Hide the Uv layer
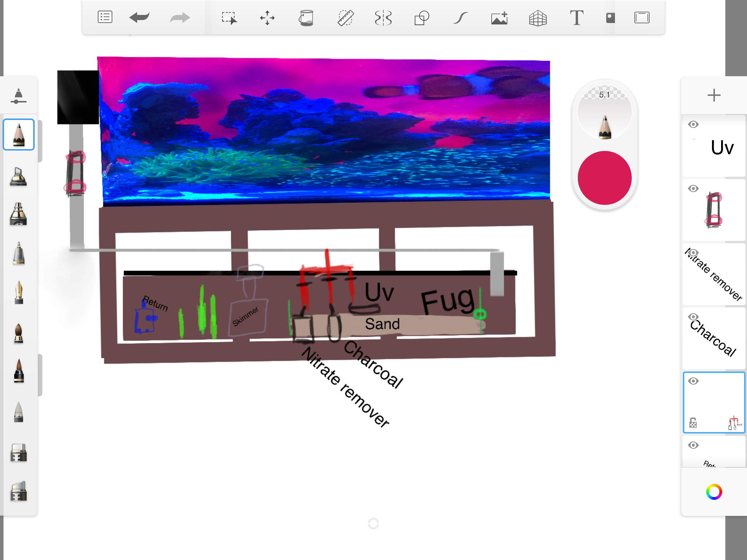This screenshot has height=560, width=747. pos(693,124)
